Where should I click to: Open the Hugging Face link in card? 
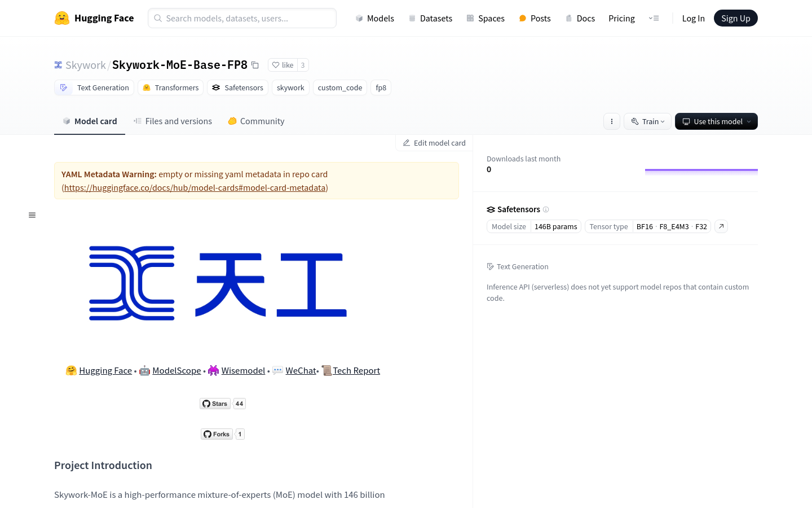tap(105, 370)
